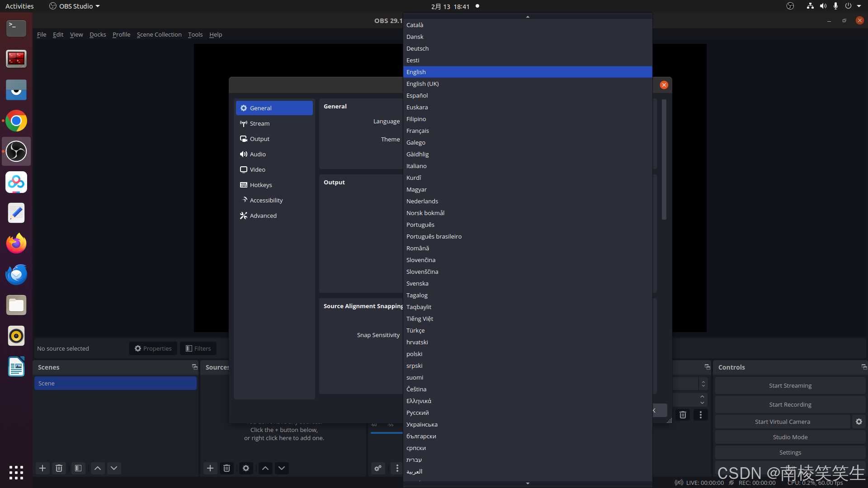Select Français from the language list
This screenshot has height=488, width=868.
(418, 131)
